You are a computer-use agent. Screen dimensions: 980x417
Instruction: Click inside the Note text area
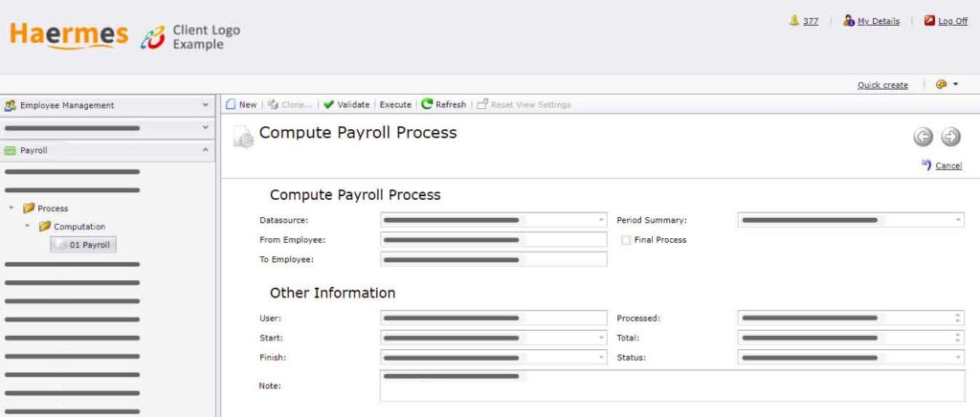click(673, 385)
